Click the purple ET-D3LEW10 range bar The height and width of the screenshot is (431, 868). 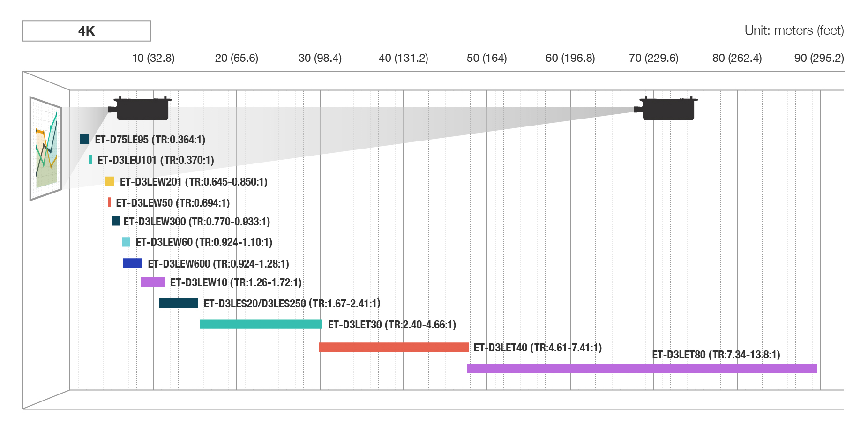point(153,282)
